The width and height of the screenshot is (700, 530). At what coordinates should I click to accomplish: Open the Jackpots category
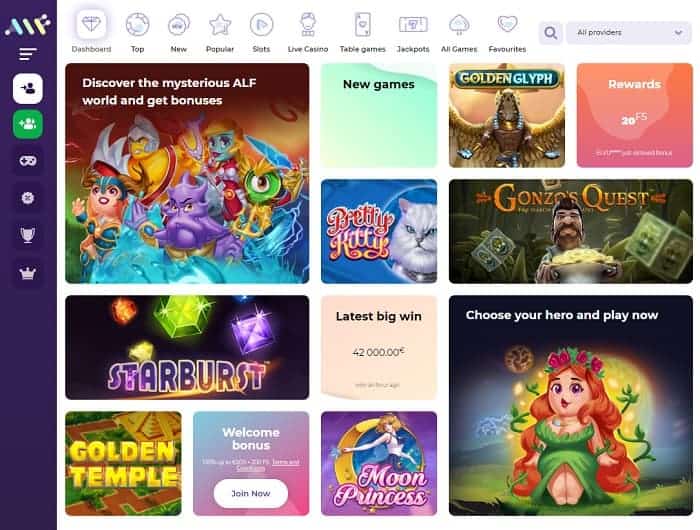[x=413, y=32]
